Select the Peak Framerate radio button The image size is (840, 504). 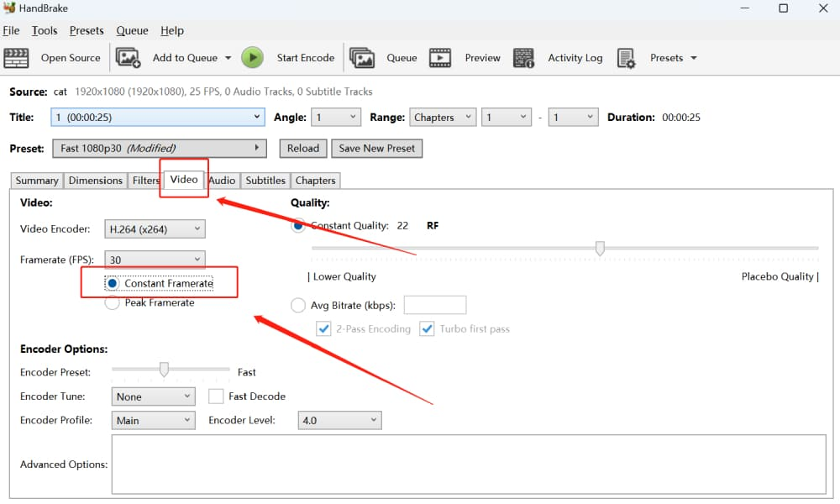click(x=112, y=302)
